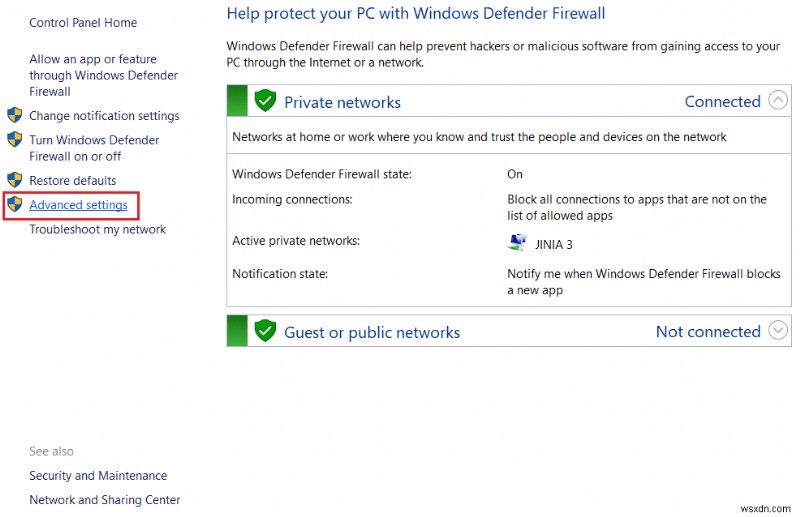Open Allow an app or feature link
800x517 pixels.
(103, 75)
